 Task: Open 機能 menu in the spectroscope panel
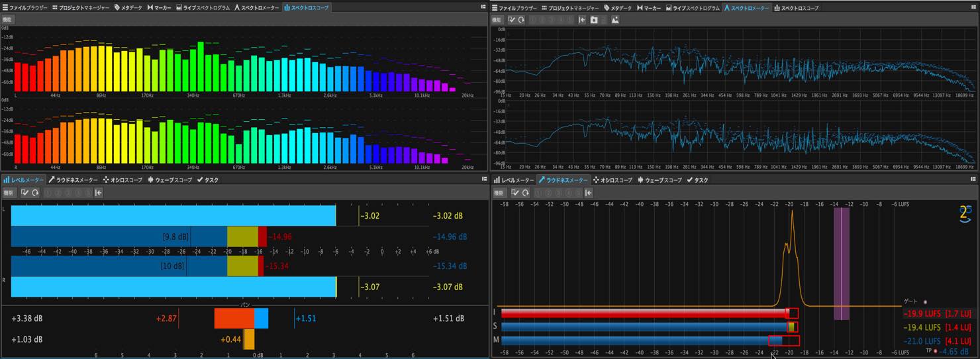[7, 20]
